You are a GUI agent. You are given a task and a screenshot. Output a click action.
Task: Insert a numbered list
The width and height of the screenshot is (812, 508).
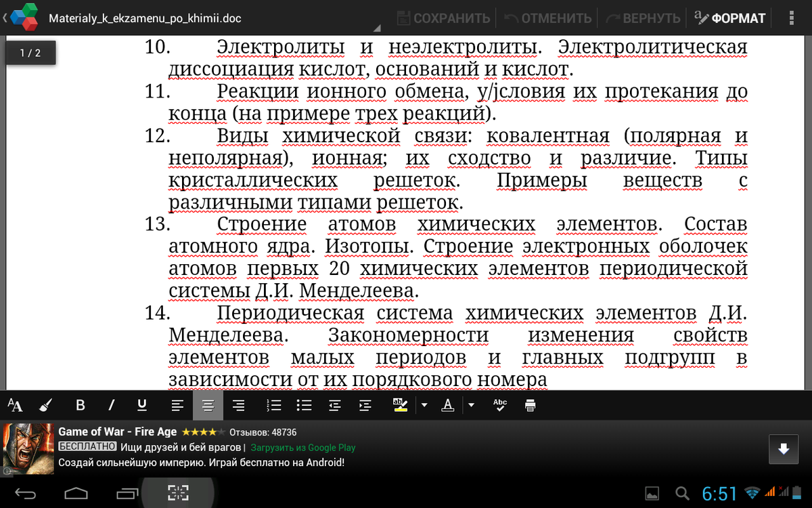274,406
